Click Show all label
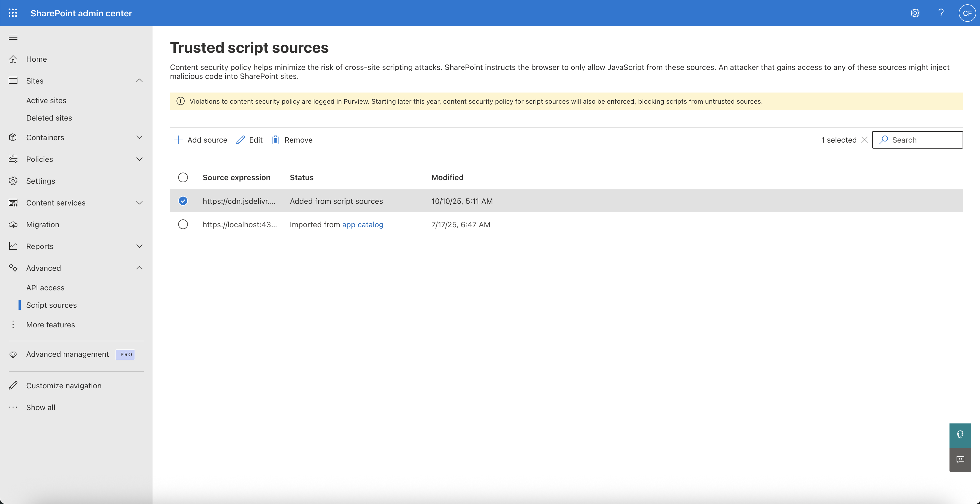The height and width of the screenshot is (504, 980). (41, 407)
